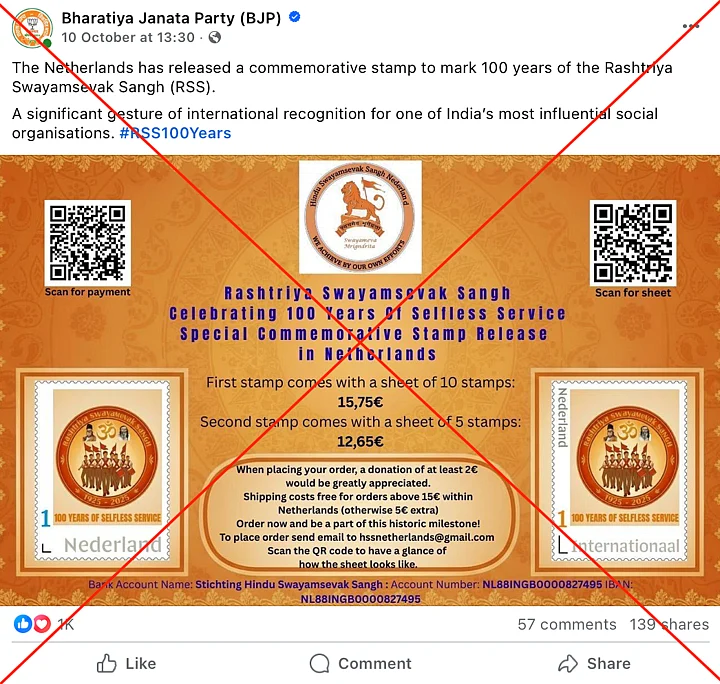
Task: Click the blue like reaction icon
Action: click(x=23, y=624)
